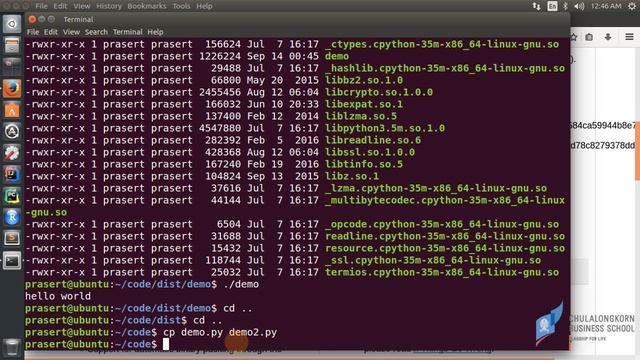This screenshot has width=640, height=360.
Task: Click file name 'libexpat.so.1'
Action: tap(364, 104)
